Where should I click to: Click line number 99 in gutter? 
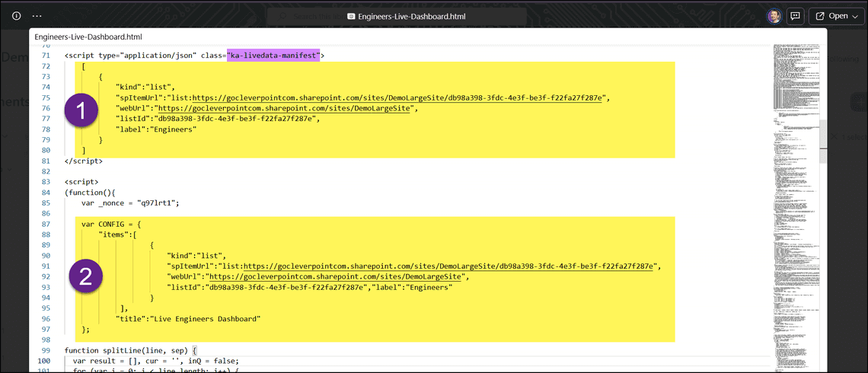point(46,350)
